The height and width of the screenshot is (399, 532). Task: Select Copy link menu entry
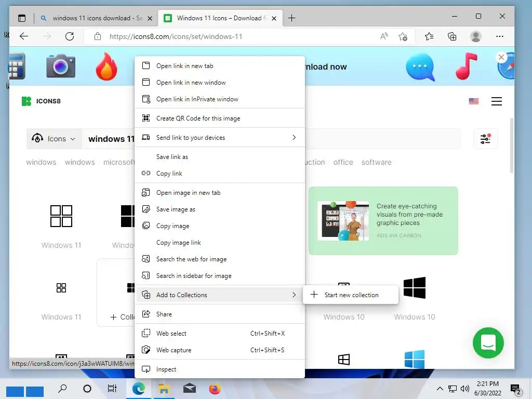click(220, 174)
